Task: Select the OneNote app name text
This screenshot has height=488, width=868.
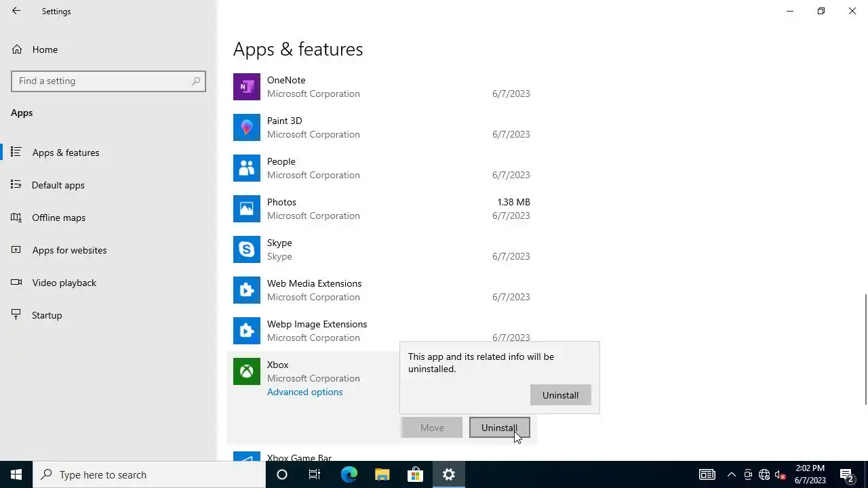Action: [x=286, y=80]
